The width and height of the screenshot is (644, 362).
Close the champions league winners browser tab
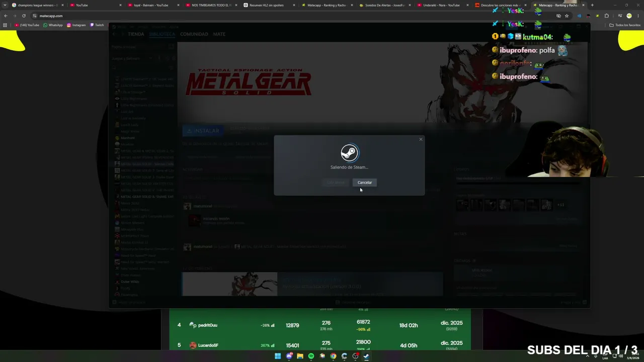coord(62,5)
